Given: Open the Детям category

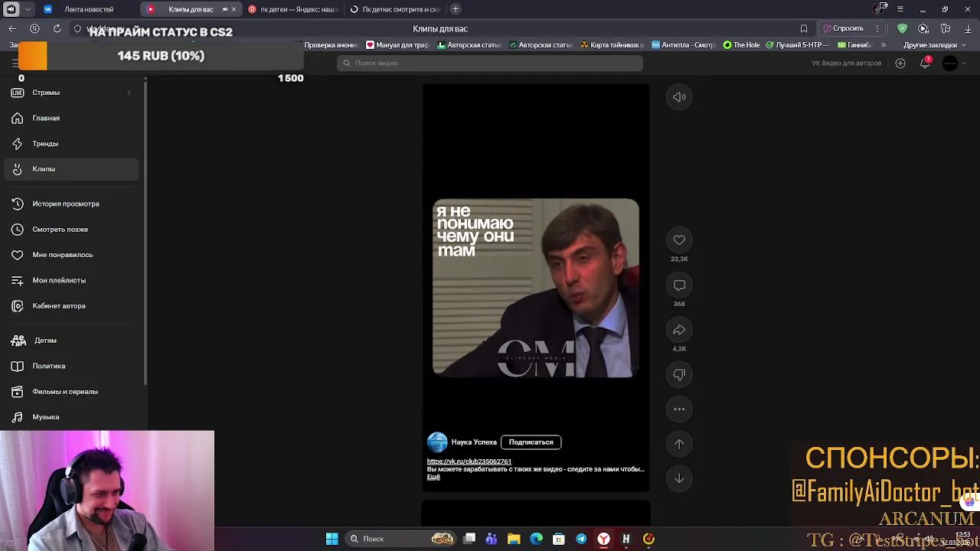Looking at the screenshot, I should click(71, 341).
